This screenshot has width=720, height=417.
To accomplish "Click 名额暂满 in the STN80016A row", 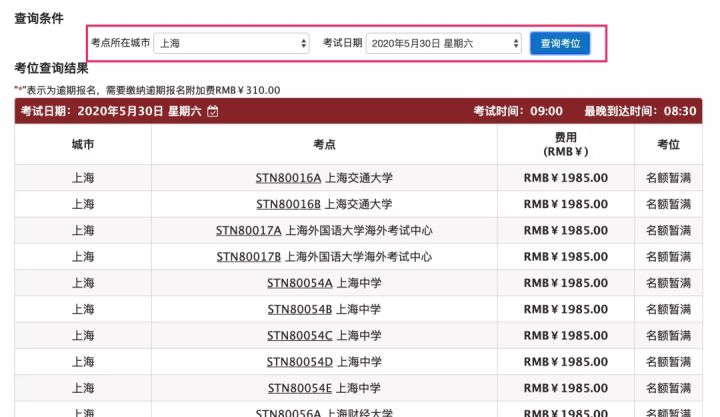I will pyautogui.click(x=668, y=178).
